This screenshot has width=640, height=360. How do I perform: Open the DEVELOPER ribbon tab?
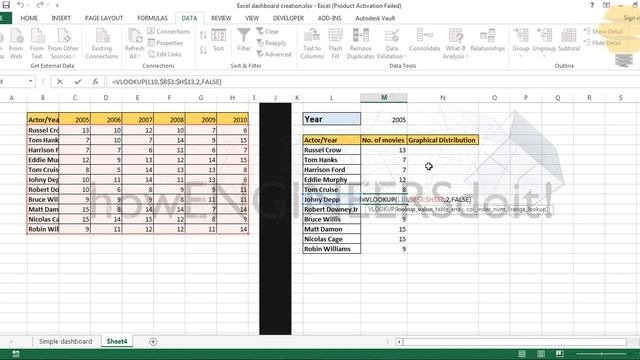(288, 18)
